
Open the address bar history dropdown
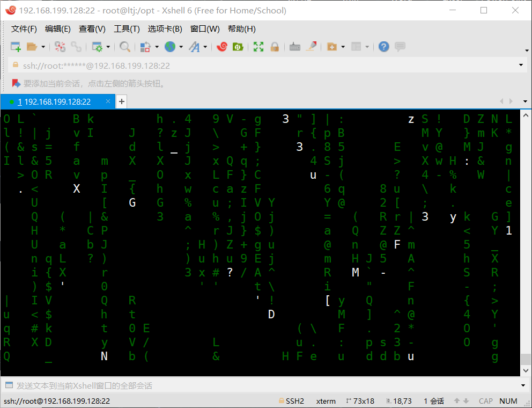point(520,64)
